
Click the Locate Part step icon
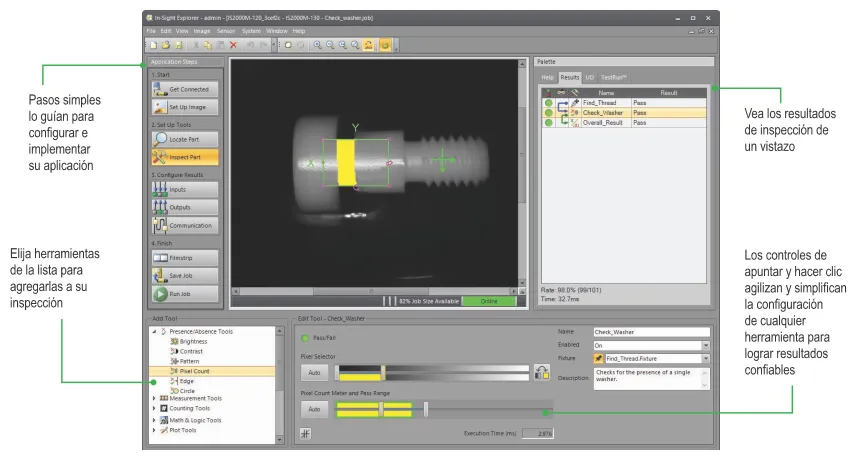coord(160,139)
